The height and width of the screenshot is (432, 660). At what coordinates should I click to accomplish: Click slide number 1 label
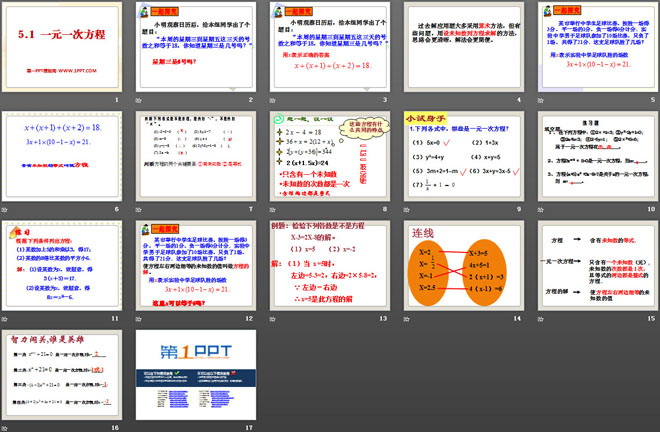click(117, 100)
